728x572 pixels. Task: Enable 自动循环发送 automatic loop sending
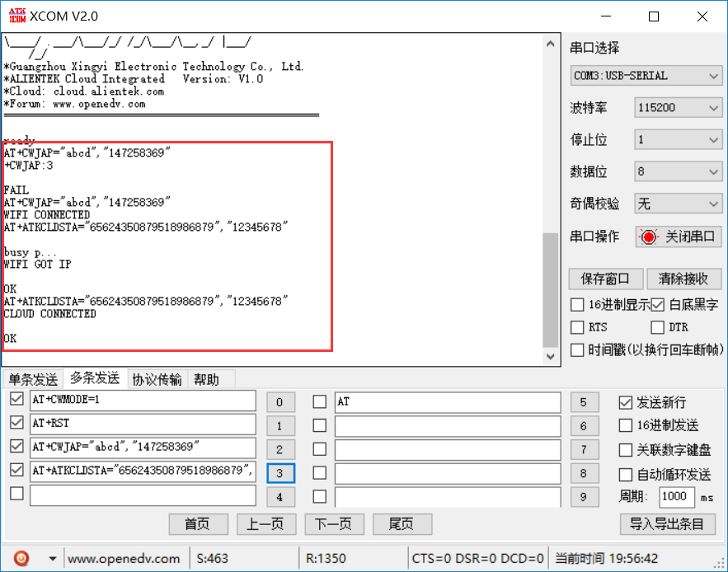coord(625,473)
